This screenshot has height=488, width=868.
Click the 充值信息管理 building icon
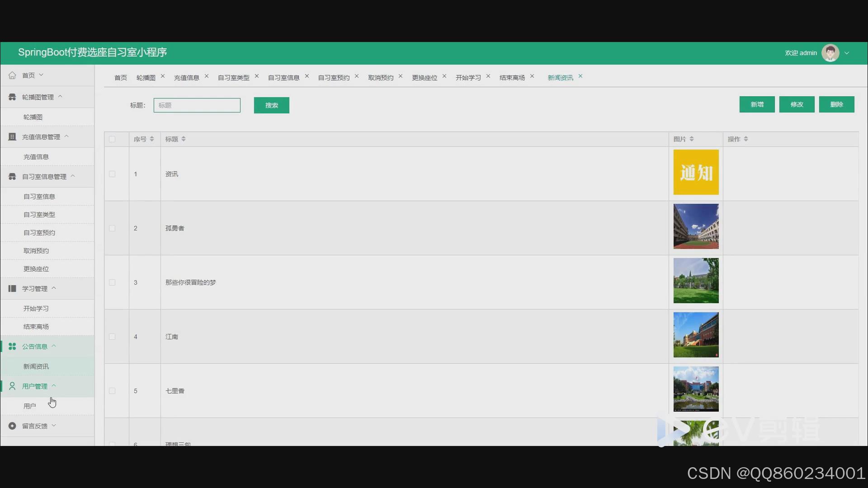click(x=12, y=137)
